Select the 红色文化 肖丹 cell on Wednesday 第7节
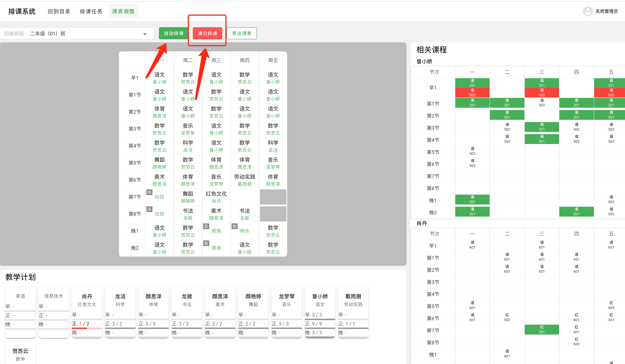This screenshot has width=625, height=364. [x=216, y=197]
